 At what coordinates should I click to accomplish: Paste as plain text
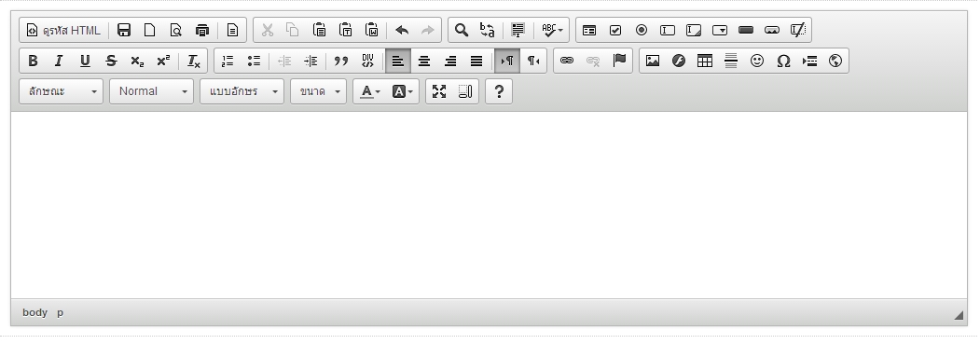(346, 30)
